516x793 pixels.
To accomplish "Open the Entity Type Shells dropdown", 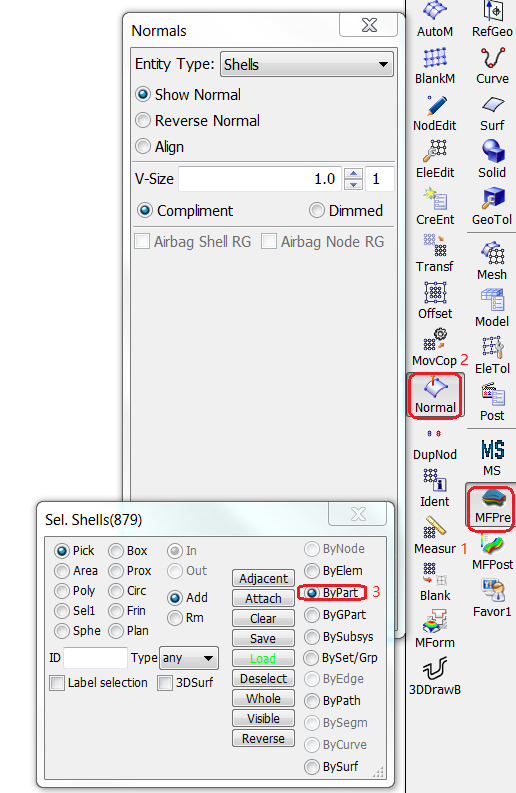I will [x=307, y=64].
